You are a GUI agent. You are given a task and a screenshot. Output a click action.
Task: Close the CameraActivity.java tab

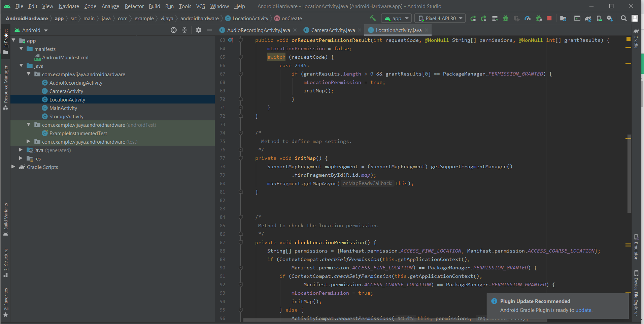[360, 30]
